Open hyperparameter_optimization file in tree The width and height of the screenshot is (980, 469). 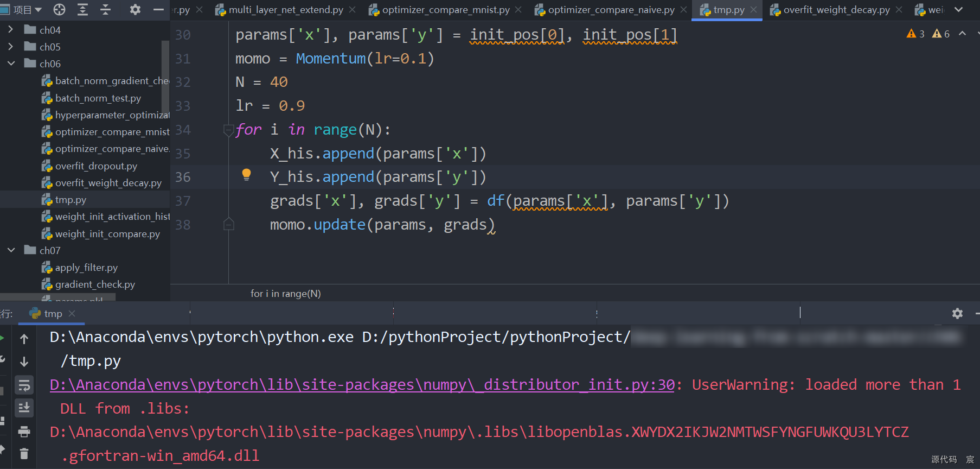pos(105,115)
